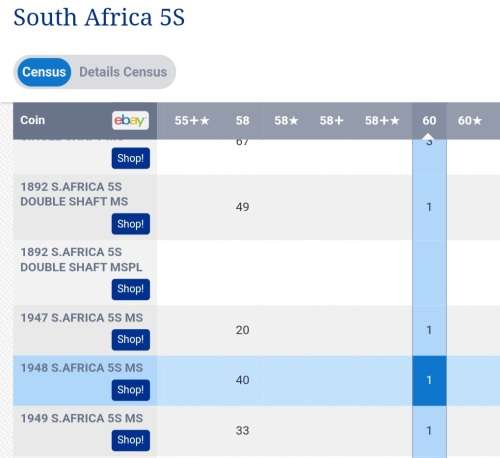Click the 40 count for 1948 grade 58
This screenshot has width=500, height=458.
pyautogui.click(x=242, y=380)
